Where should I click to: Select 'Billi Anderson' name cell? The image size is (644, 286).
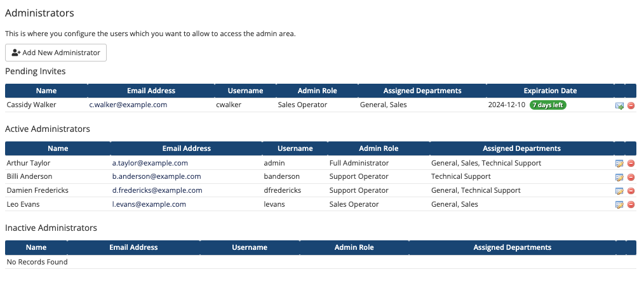[30, 176]
